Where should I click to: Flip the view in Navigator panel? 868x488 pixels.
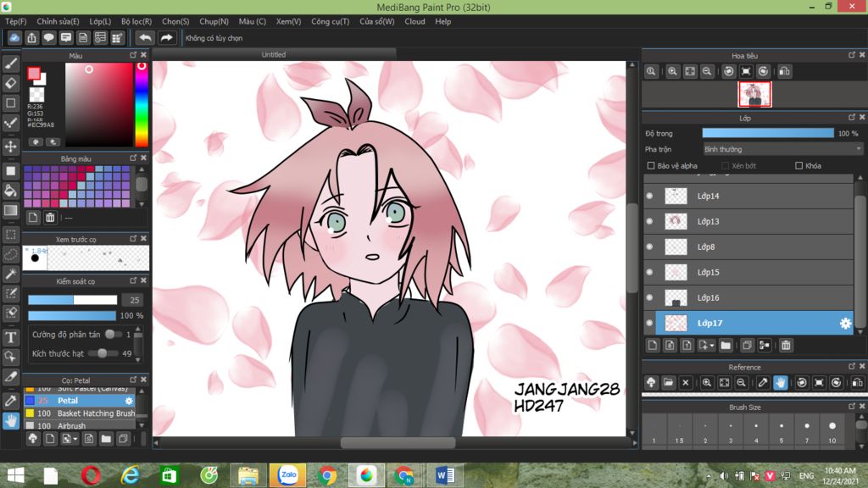click(784, 71)
